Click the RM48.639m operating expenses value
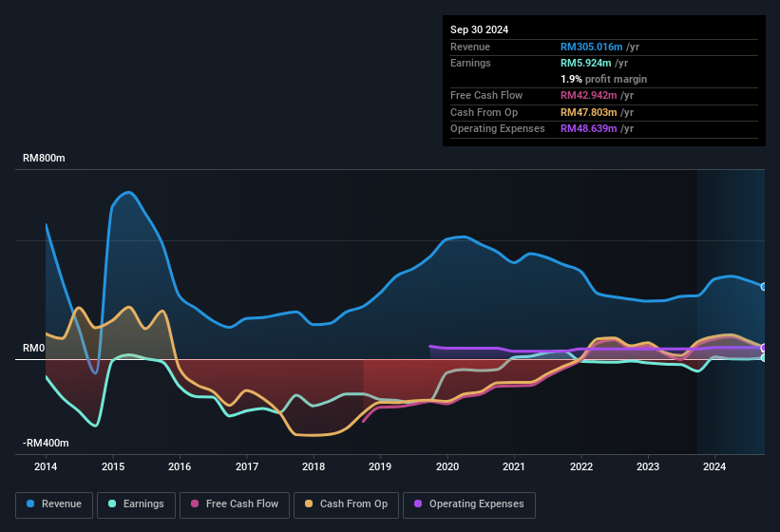 point(589,129)
